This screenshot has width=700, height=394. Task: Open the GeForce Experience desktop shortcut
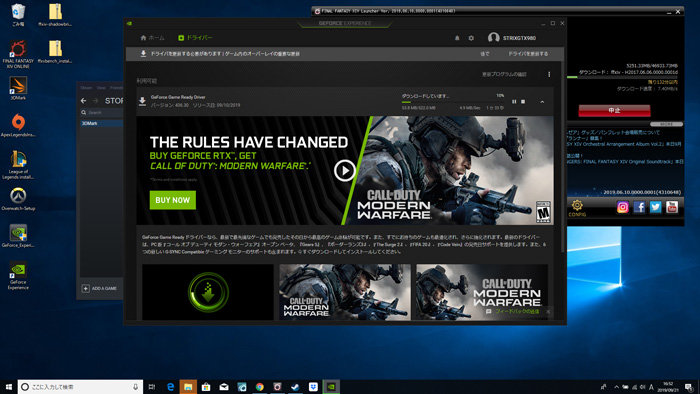click(x=18, y=275)
